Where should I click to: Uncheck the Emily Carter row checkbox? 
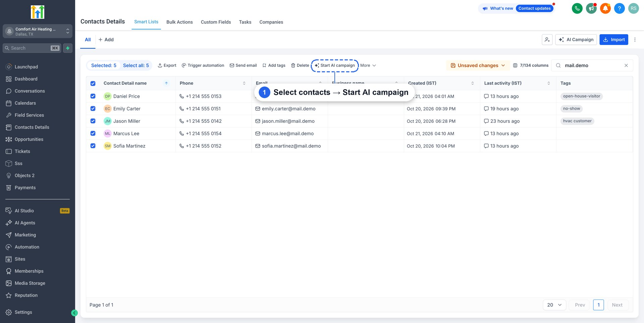[x=93, y=109]
